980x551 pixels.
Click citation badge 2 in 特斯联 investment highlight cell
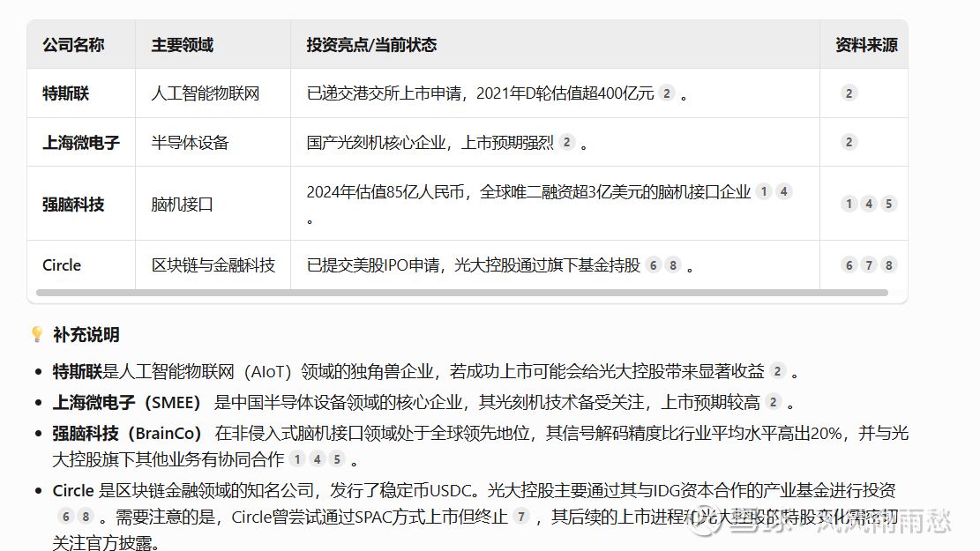[x=667, y=93]
